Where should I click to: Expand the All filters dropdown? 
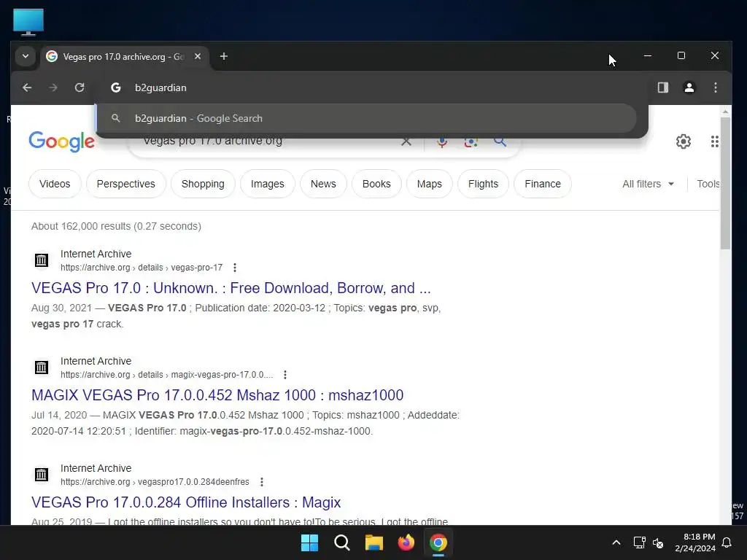pyautogui.click(x=648, y=184)
